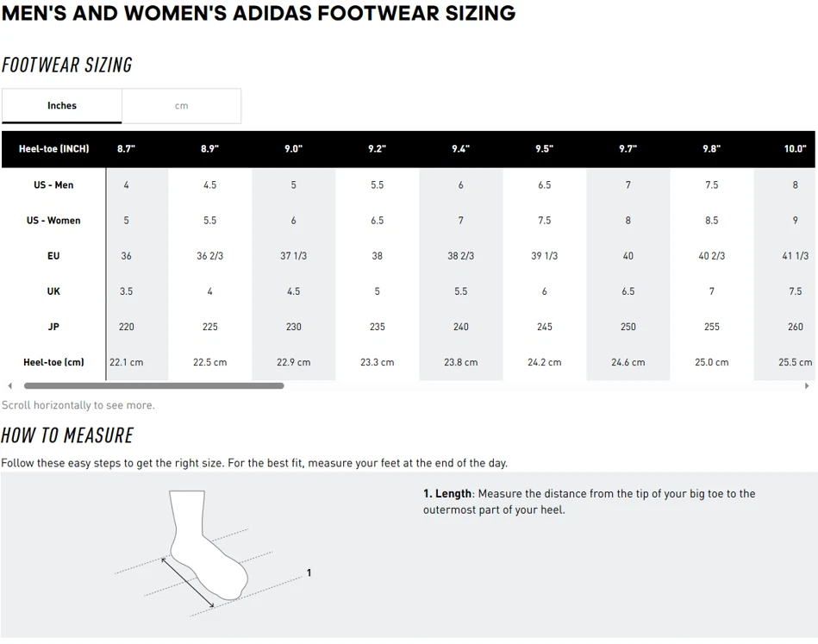The image size is (818, 644).
Task: Click the How To Measure heading
Action: (67, 435)
